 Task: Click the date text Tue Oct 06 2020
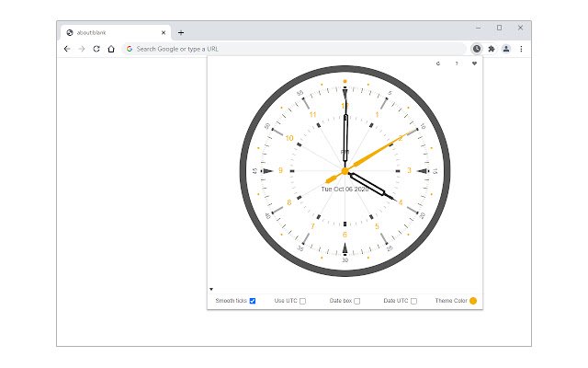point(345,189)
